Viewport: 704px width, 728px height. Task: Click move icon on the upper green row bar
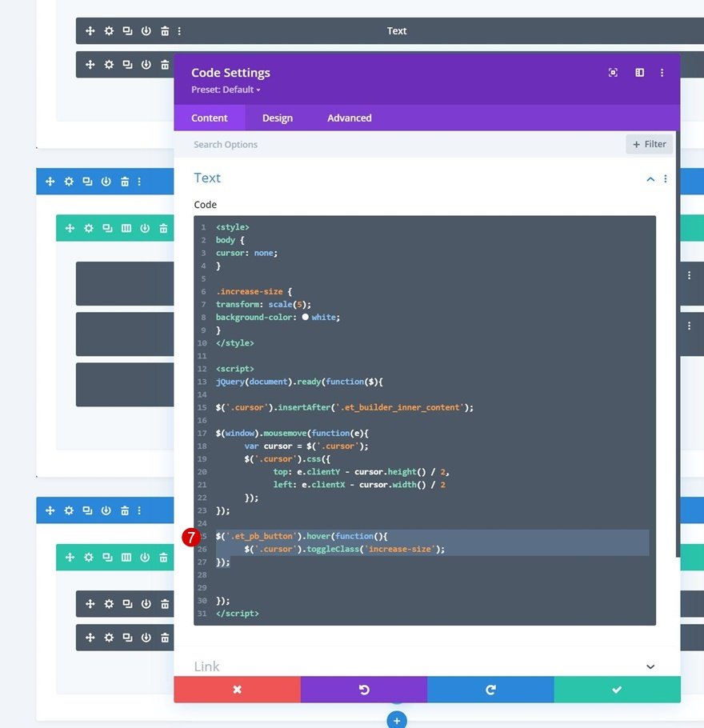click(70, 228)
